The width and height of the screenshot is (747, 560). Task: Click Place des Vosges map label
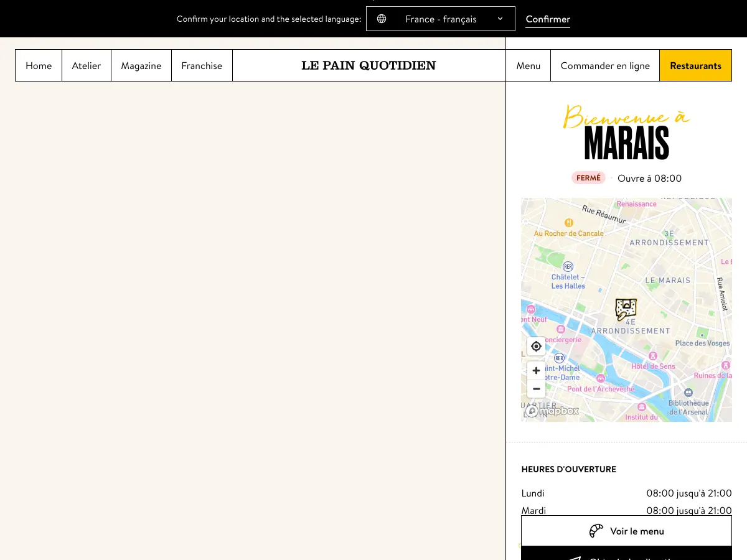tap(703, 343)
